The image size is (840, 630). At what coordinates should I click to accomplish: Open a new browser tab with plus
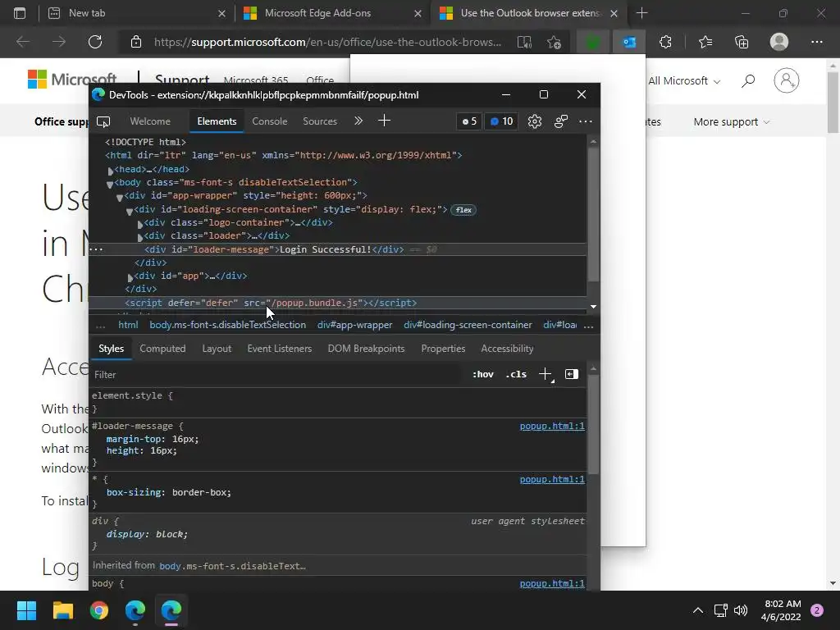(641, 13)
